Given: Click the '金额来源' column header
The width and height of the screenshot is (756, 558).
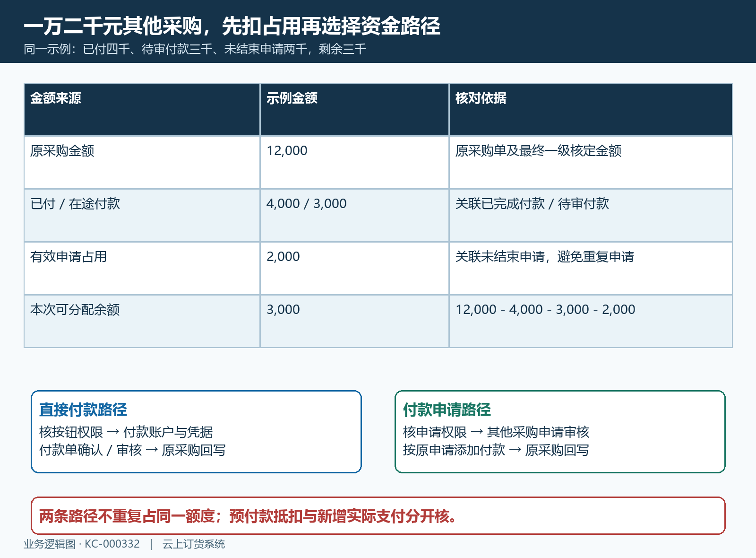Looking at the screenshot, I should 142,110.
